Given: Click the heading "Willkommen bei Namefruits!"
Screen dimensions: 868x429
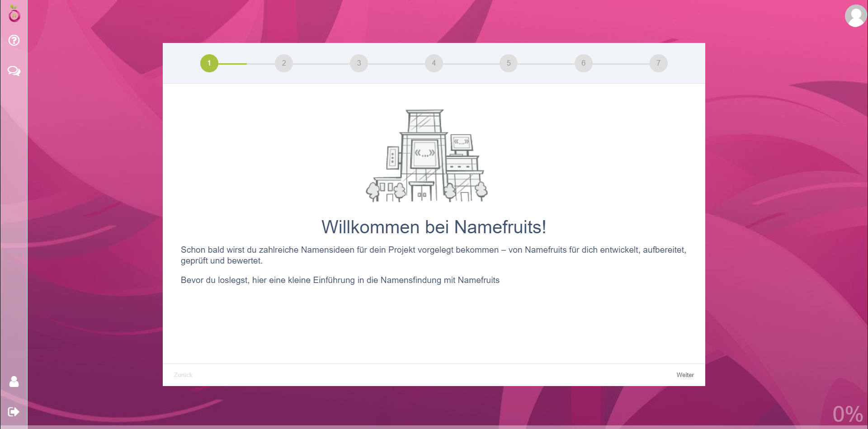Looking at the screenshot, I should 434,227.
